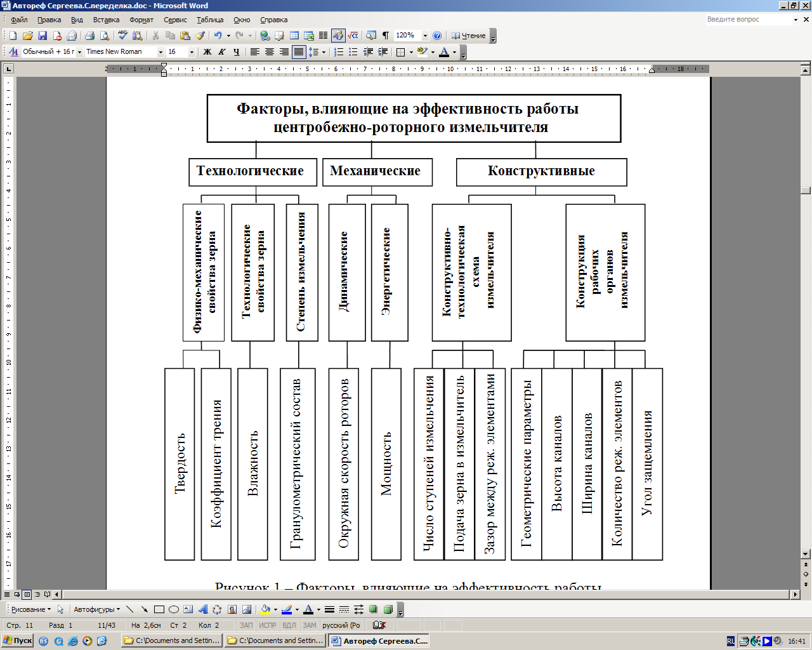The image size is (812, 650).
Task: Open the Сервис menu
Action: (x=175, y=20)
